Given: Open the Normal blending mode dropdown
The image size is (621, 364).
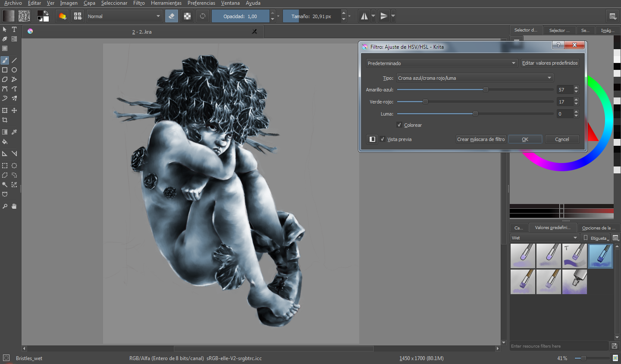Looking at the screenshot, I should tap(124, 16).
